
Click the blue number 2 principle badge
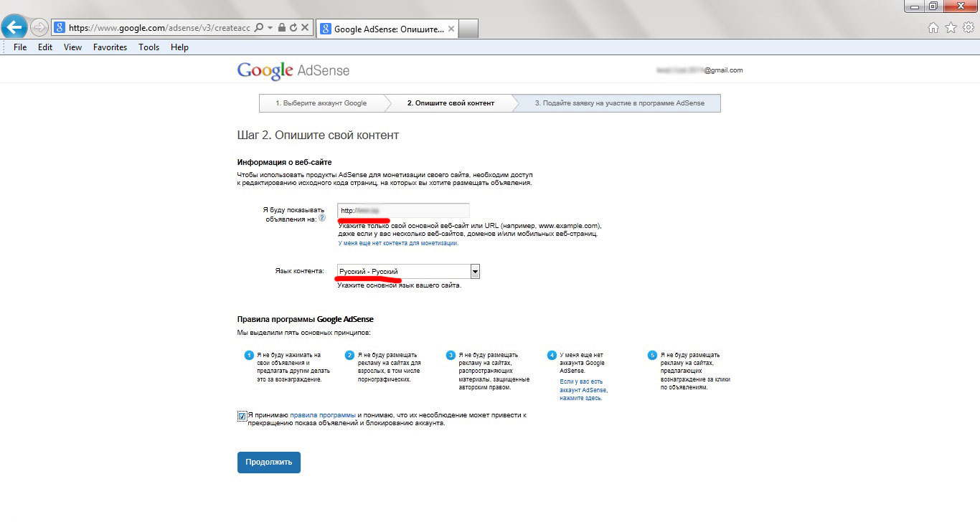tap(350, 355)
